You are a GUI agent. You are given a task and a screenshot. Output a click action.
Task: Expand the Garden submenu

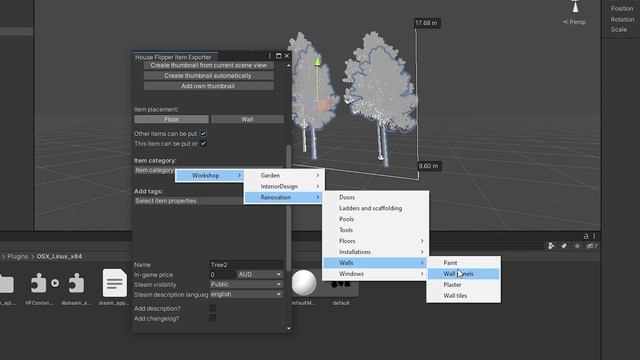pos(284,176)
